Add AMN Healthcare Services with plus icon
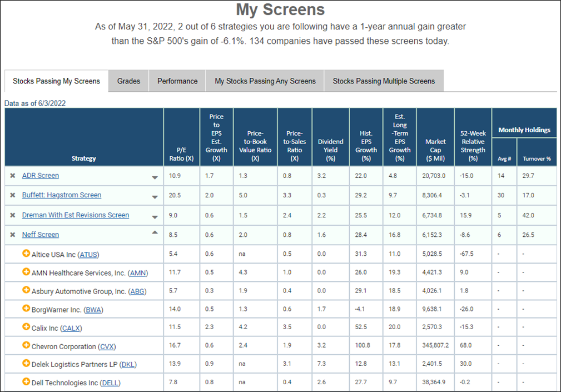561x392 pixels. pyautogui.click(x=26, y=272)
